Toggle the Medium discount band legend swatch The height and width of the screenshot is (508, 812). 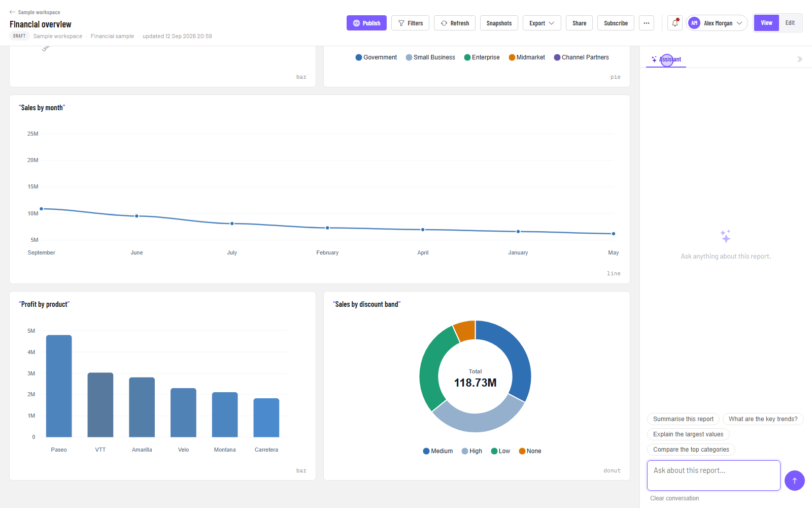[426, 451]
